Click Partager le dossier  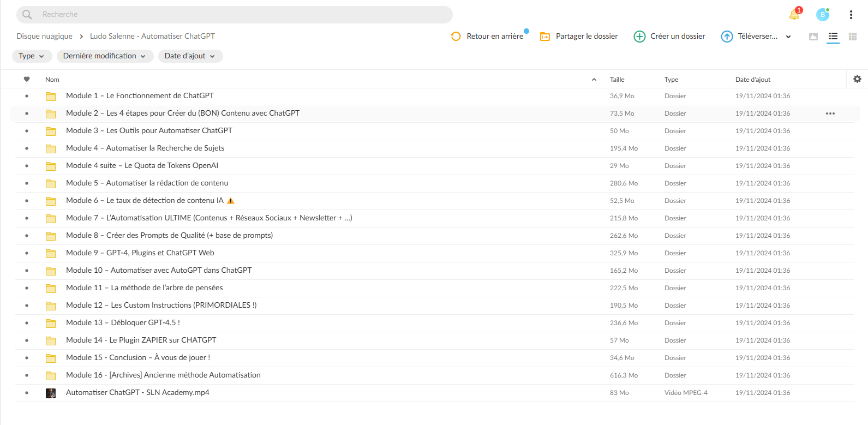tap(579, 37)
